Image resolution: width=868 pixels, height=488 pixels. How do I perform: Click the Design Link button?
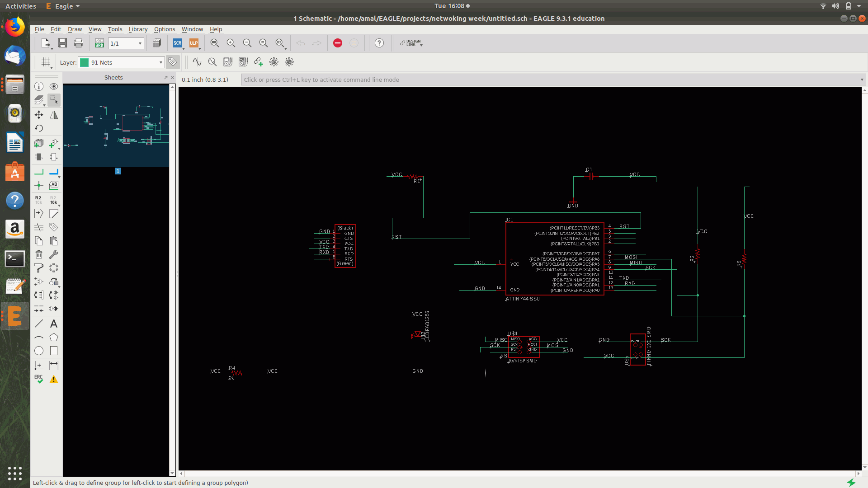click(x=411, y=43)
